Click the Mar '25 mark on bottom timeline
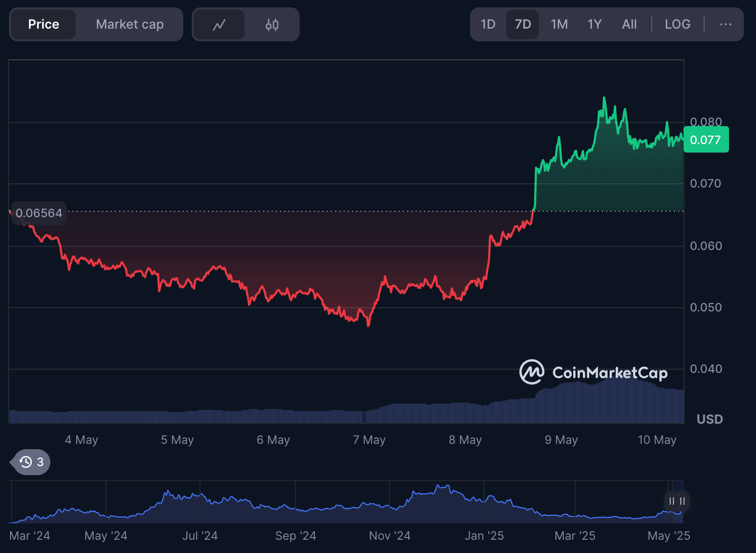The image size is (756, 553). tap(575, 536)
